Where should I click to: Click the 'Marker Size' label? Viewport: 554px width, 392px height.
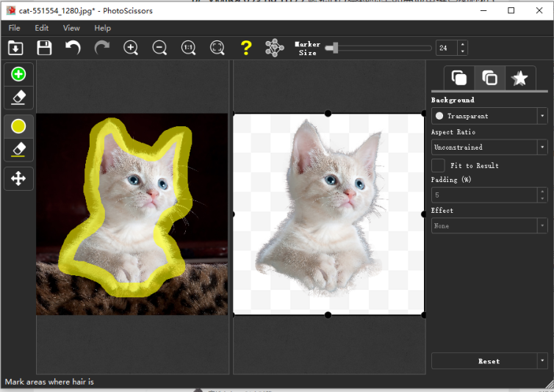[307, 48]
